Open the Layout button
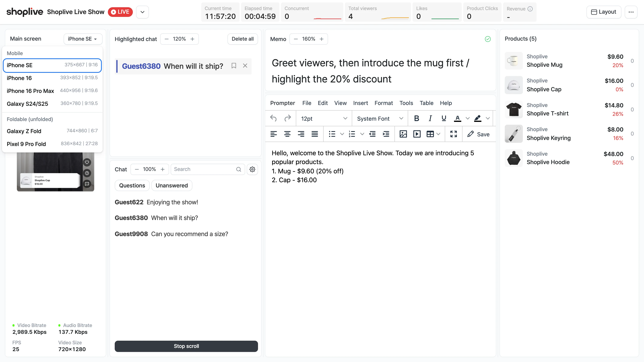The image size is (644, 362). [604, 12]
